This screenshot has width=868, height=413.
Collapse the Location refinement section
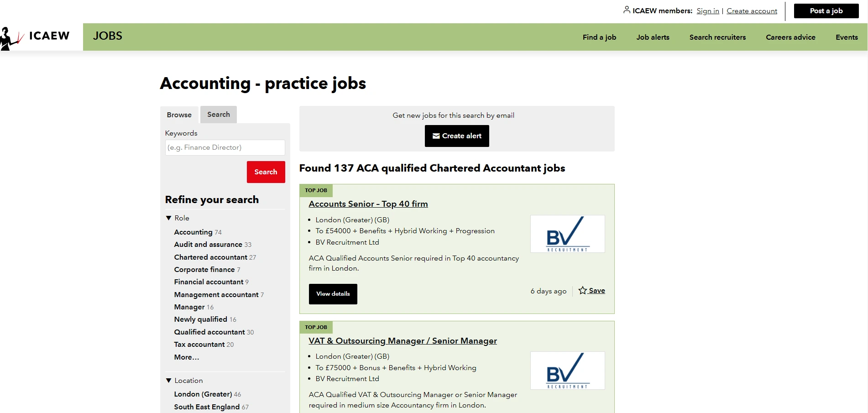168,380
